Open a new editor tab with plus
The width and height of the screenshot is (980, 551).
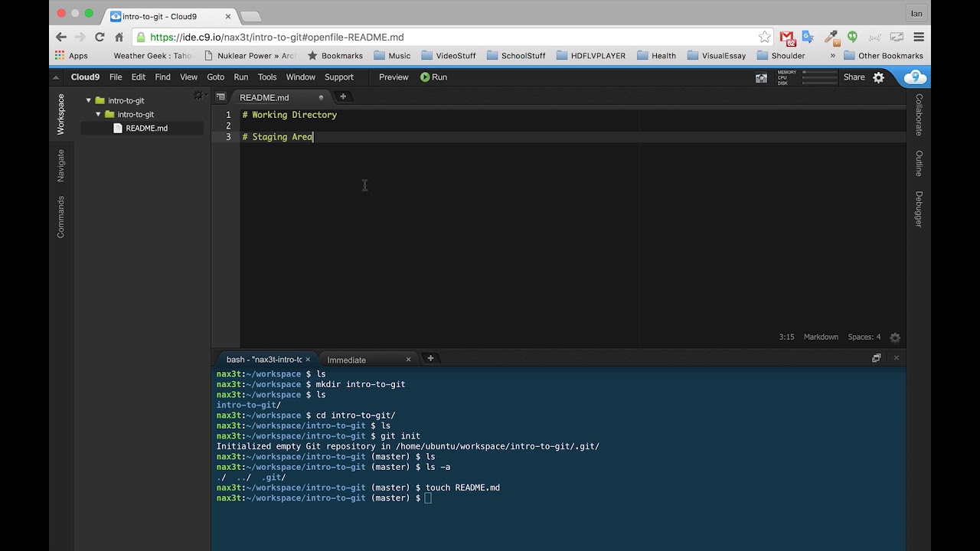click(x=343, y=96)
